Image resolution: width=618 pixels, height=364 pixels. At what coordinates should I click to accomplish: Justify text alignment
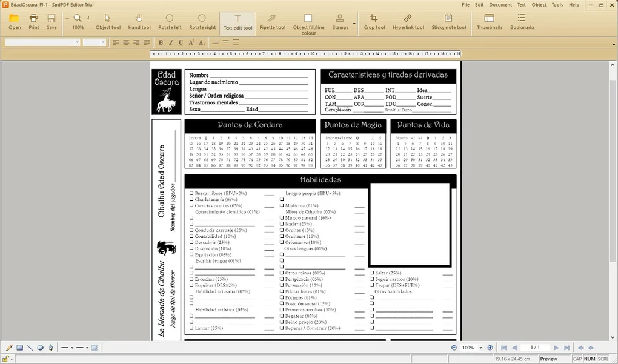pos(147,42)
